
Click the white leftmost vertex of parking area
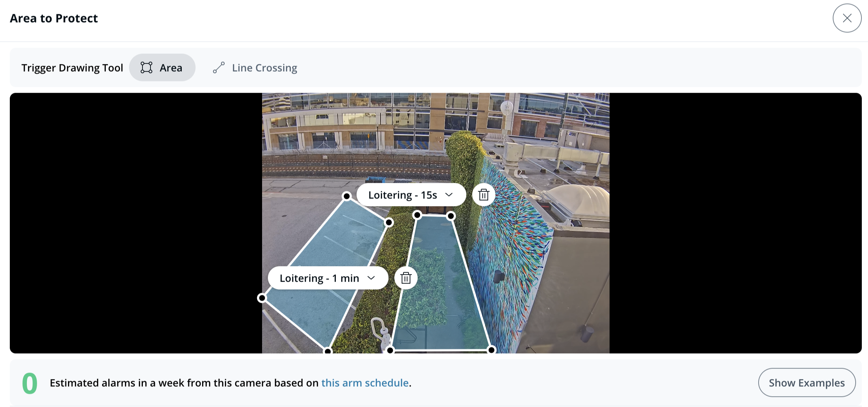[262, 298]
